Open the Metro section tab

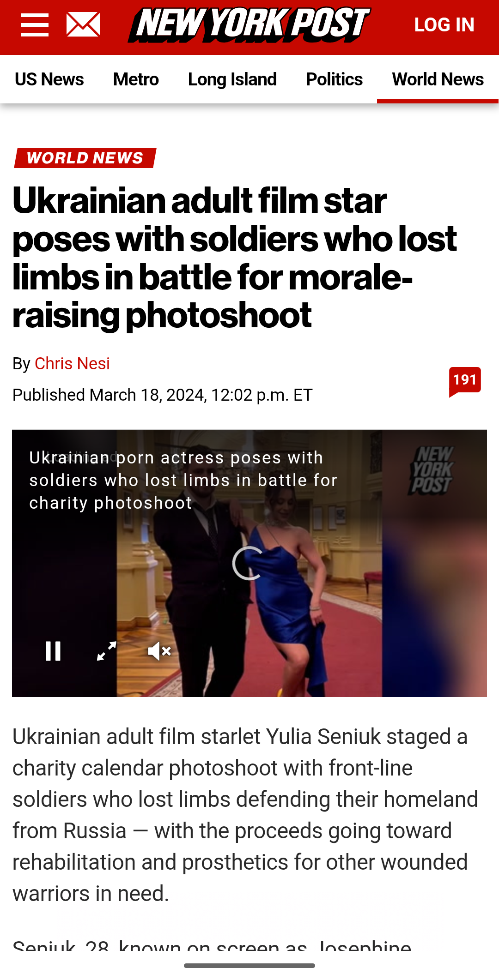(x=136, y=79)
